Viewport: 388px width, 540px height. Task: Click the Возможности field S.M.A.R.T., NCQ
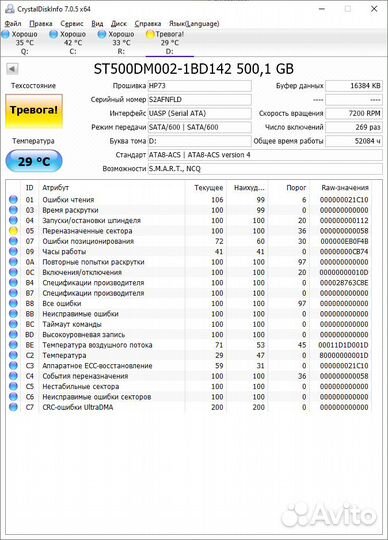click(265, 169)
